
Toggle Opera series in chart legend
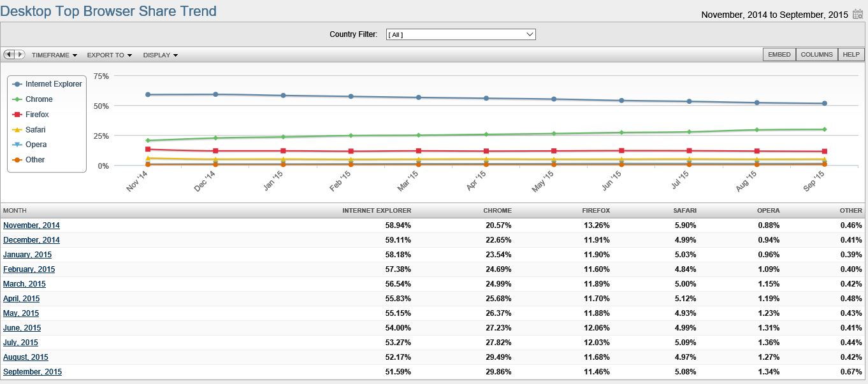point(36,145)
